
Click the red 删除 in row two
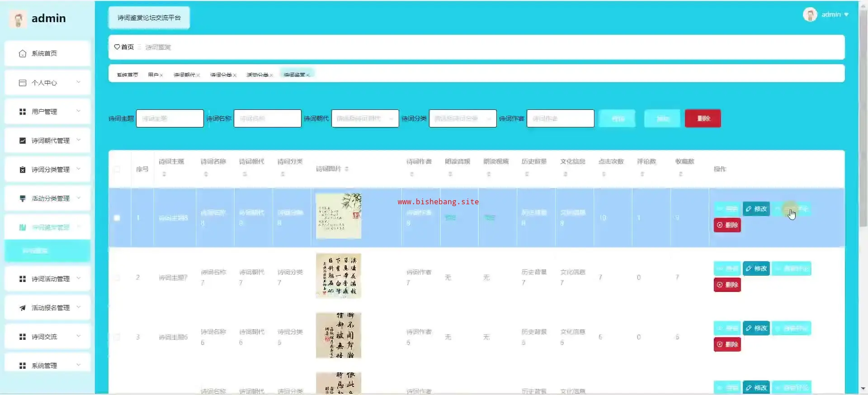tap(727, 285)
